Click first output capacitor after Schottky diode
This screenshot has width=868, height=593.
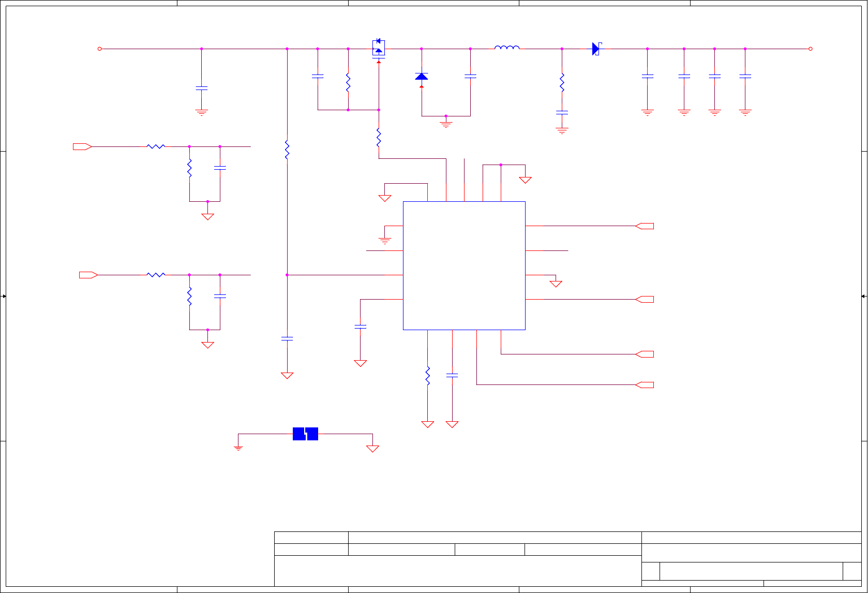tap(648, 76)
